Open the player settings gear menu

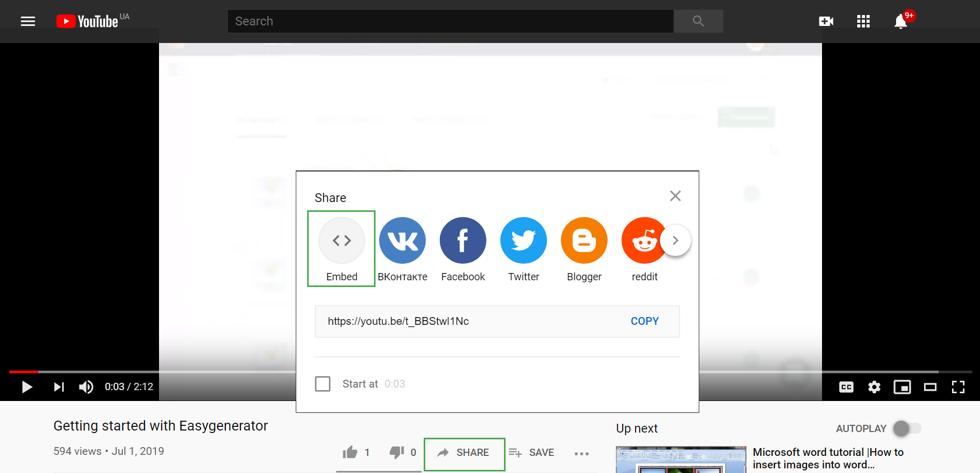874,387
